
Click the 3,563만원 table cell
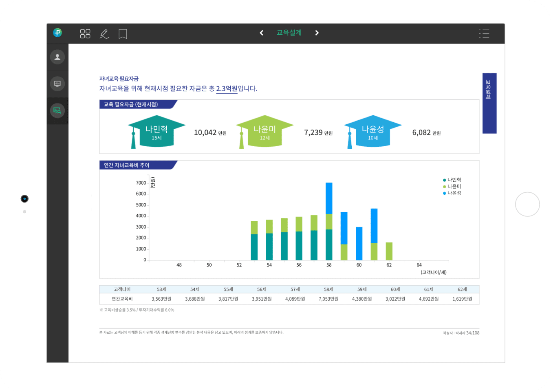(x=161, y=299)
